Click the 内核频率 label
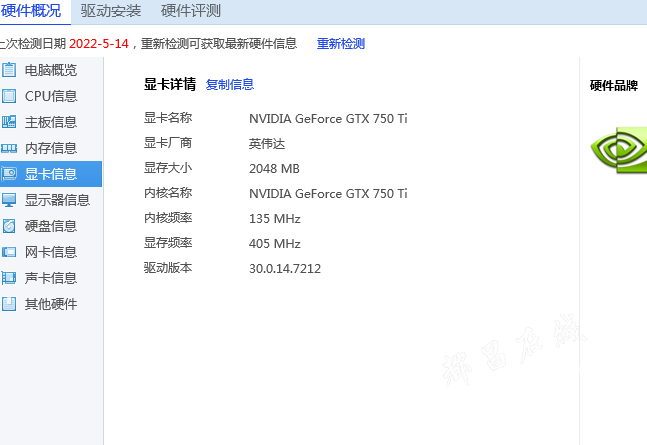 point(168,218)
